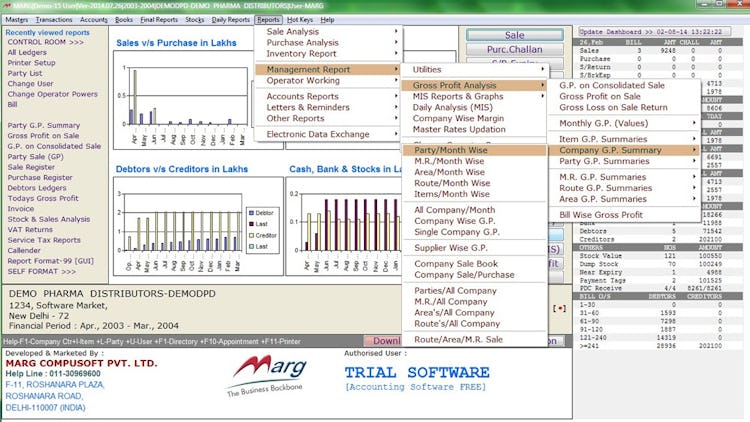The image size is (750, 422).
Task: Open Change Operator Powers link
Action: tap(53, 94)
